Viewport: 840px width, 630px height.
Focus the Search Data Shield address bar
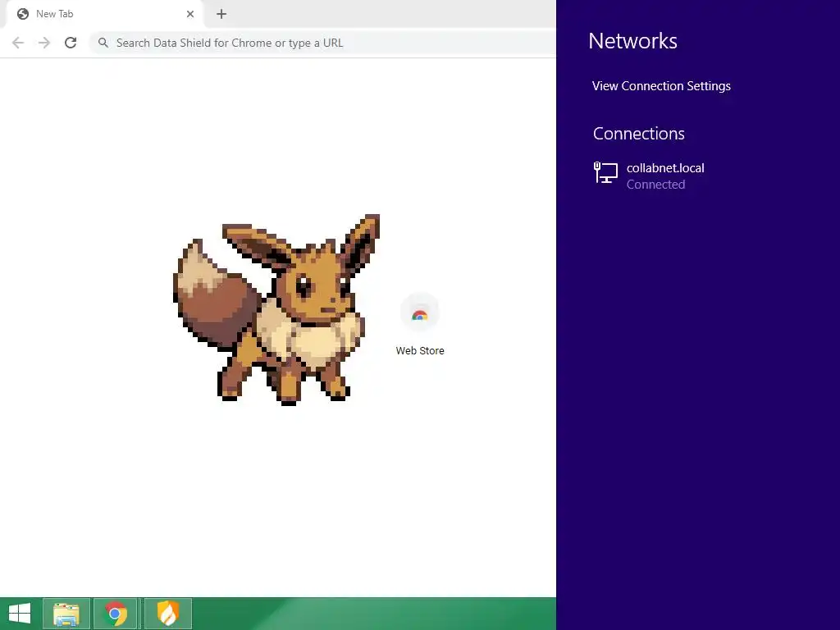point(323,43)
